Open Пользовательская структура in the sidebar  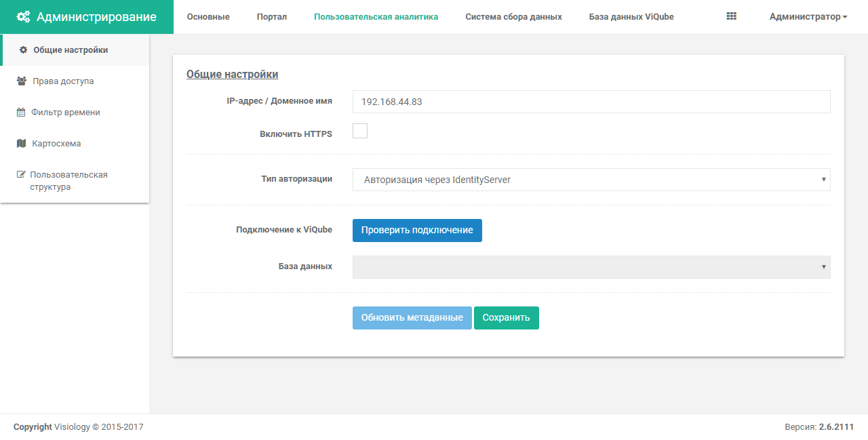(75, 181)
